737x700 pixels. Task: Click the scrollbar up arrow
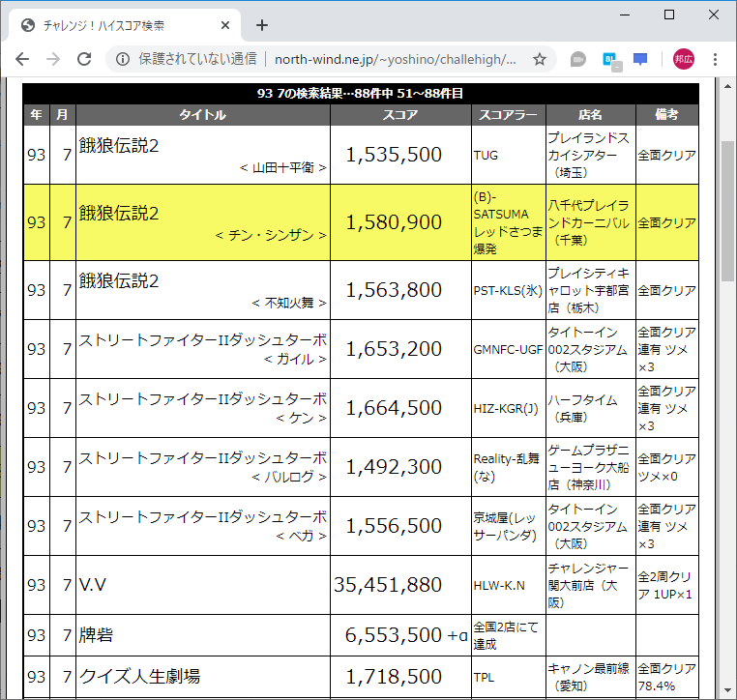click(727, 86)
